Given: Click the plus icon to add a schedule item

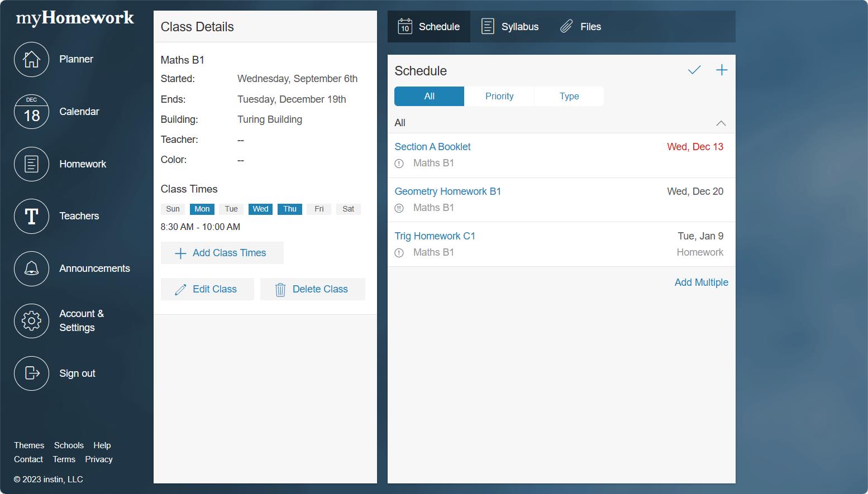Looking at the screenshot, I should click(722, 70).
